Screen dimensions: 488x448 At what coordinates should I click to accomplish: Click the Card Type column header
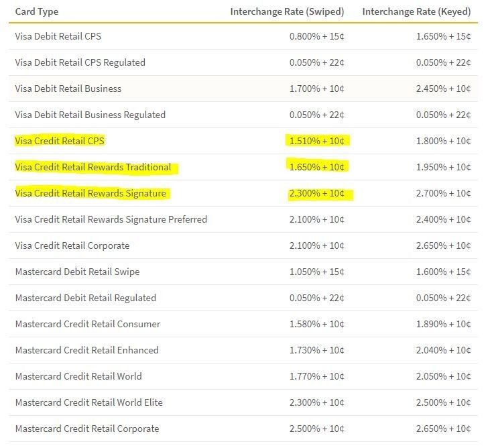37,11
